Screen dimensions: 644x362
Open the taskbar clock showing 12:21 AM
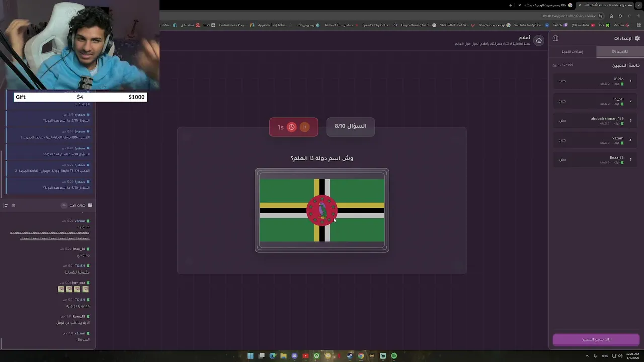point(632,356)
